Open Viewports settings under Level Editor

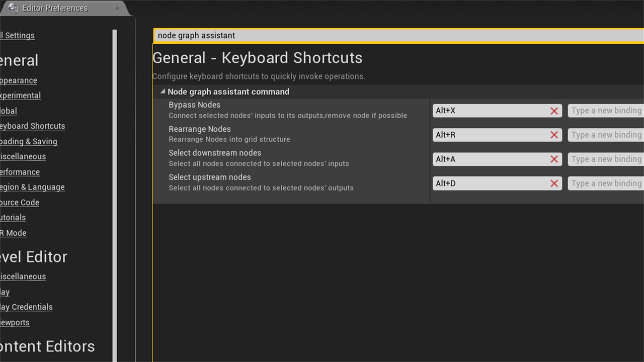tap(15, 322)
